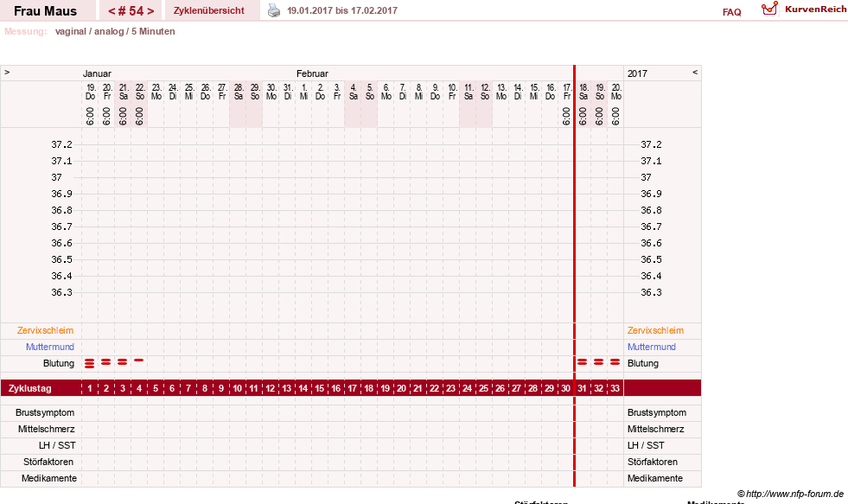Select cycle day 20 in Zyklustag row
848x504 pixels.
click(x=401, y=388)
